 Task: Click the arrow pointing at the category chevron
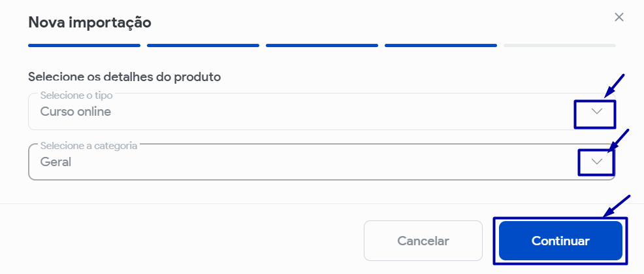pyautogui.click(x=618, y=140)
